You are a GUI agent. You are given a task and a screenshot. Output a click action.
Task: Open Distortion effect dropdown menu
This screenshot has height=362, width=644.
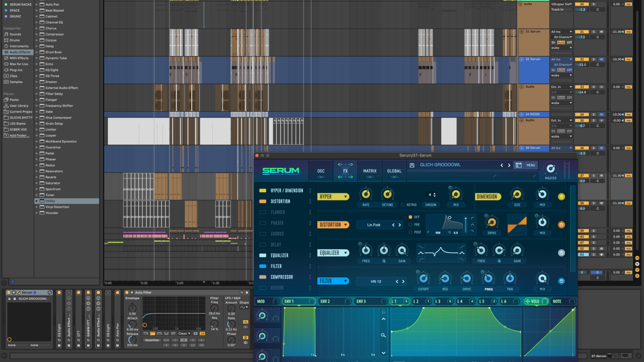tap(333, 225)
